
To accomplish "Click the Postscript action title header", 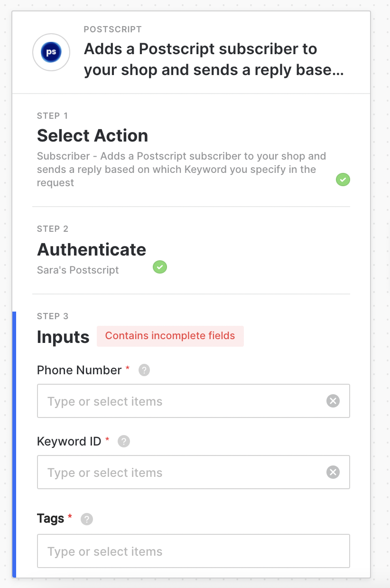I will 214,60.
